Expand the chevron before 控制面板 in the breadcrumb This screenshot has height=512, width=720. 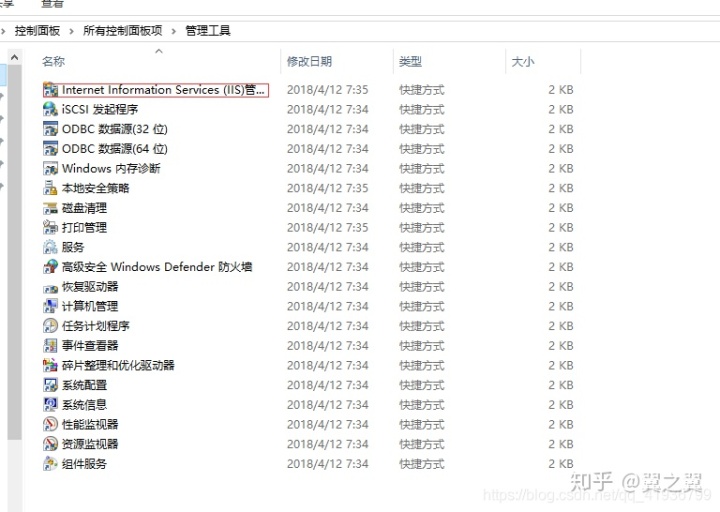point(3,31)
